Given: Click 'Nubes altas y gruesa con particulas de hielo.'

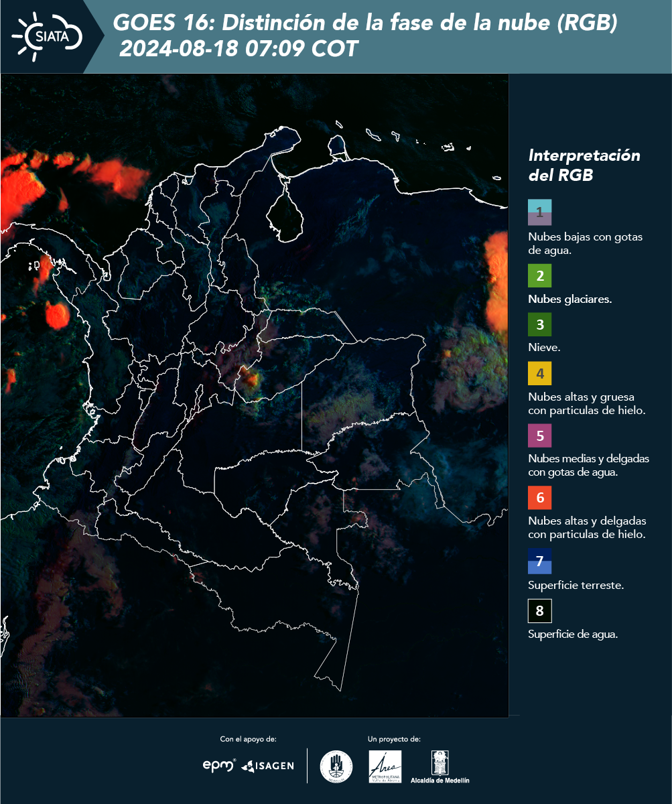Looking at the screenshot, I should pyautogui.click(x=586, y=403).
